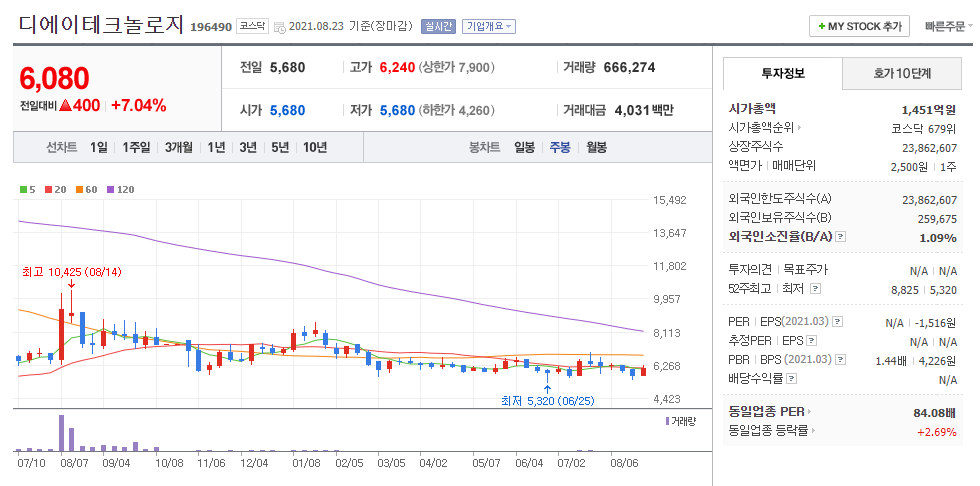Expand the 기업개요 dropdown

click(489, 26)
